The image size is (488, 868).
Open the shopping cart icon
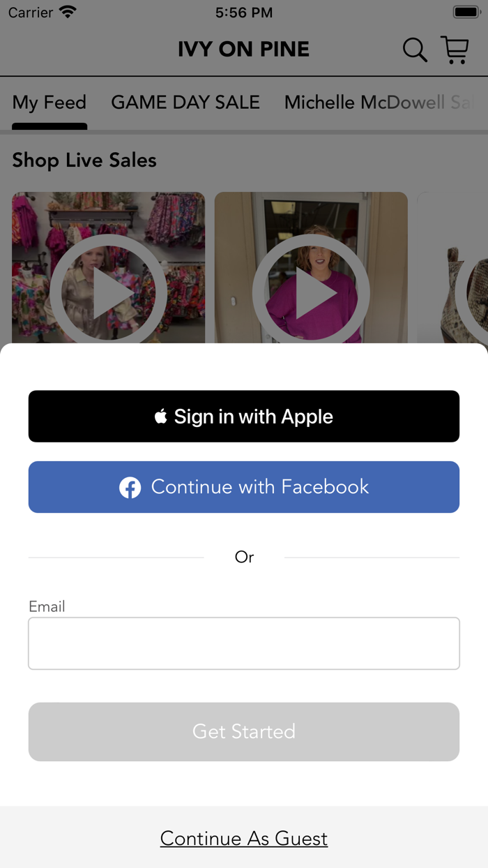click(x=455, y=50)
